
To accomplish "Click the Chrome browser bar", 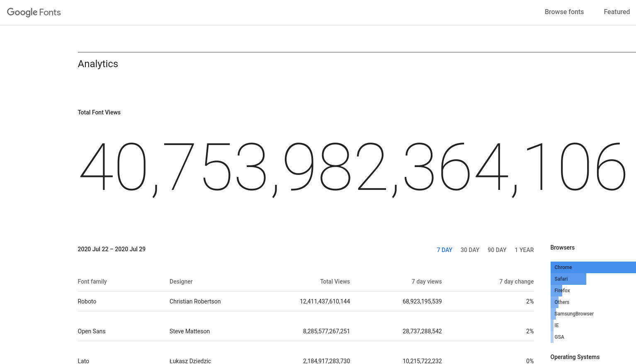I will (x=593, y=267).
